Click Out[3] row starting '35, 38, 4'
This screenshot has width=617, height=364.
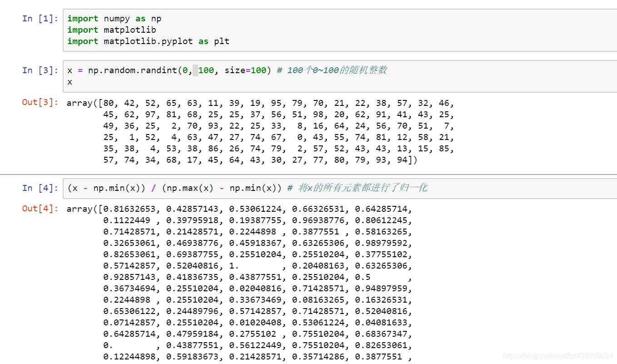tap(279, 149)
